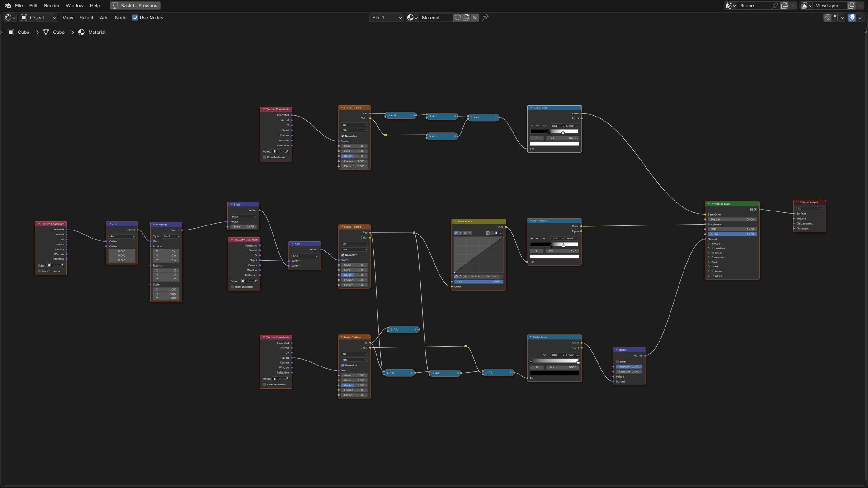The image size is (868, 488).
Task: Toggle Normalize on the top Noise Texture node
Action: (343, 136)
